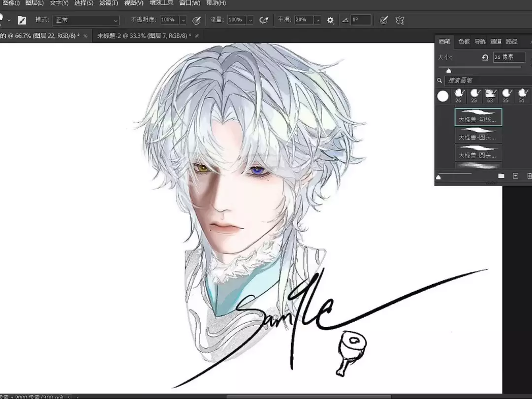The image size is (532, 399).
Task: Expand the brush preset picker arrow
Action: 9,20
